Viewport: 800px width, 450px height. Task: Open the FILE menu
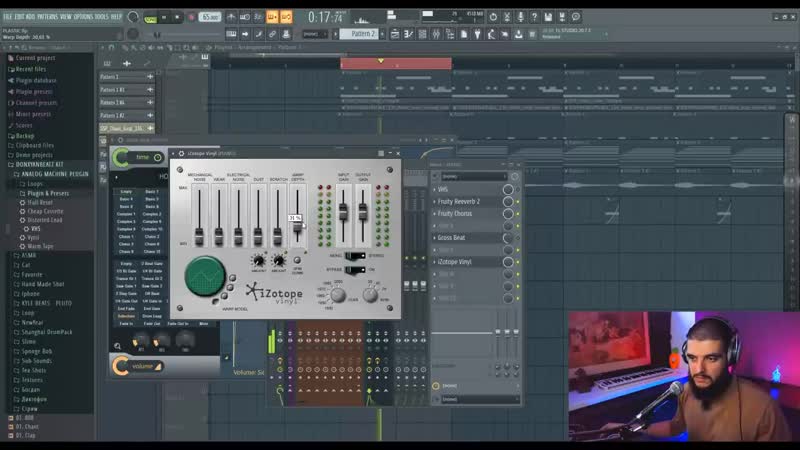click(x=8, y=17)
